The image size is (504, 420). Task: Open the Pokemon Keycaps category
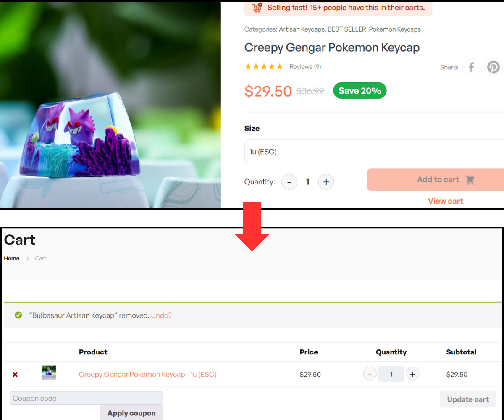point(395,29)
